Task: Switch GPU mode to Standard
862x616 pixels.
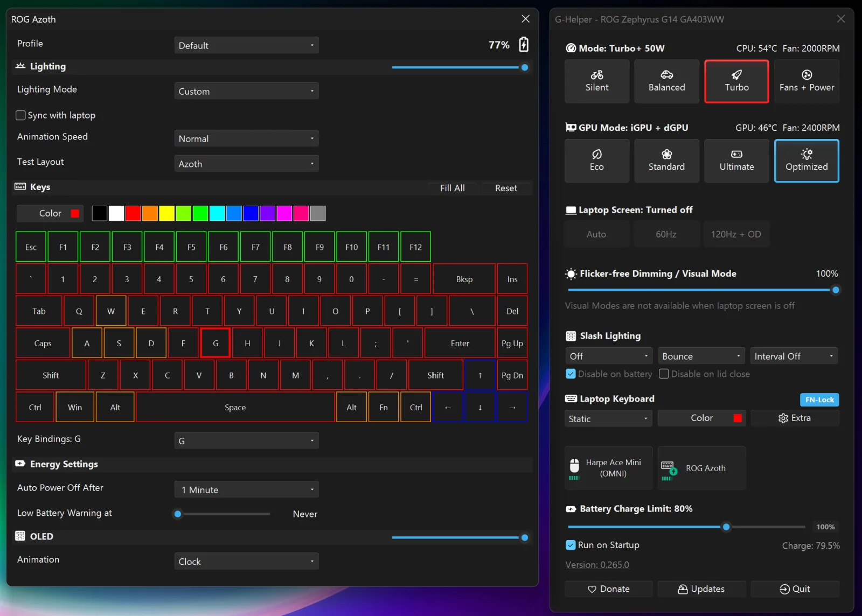Action: [666, 161]
